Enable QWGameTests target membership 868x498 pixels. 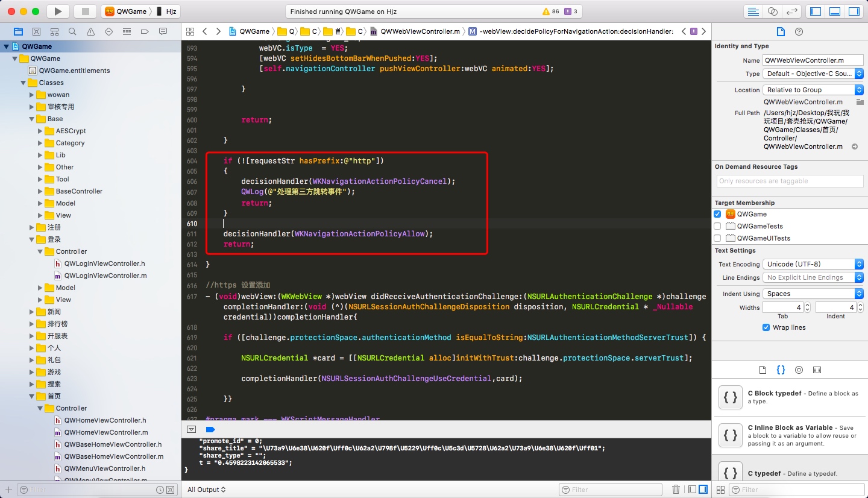click(717, 226)
